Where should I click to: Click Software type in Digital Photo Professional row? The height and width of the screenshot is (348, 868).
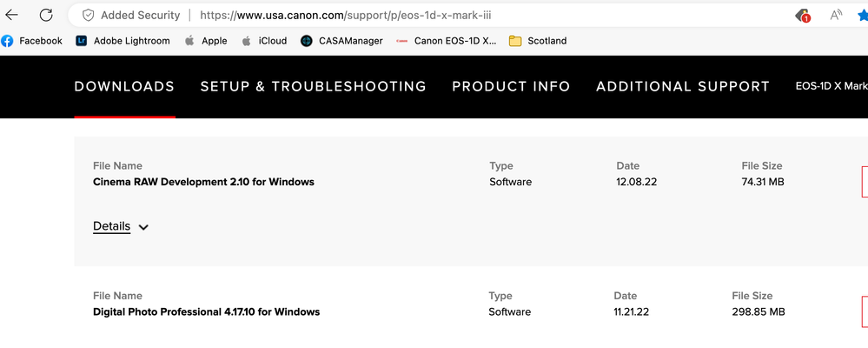[x=509, y=312]
